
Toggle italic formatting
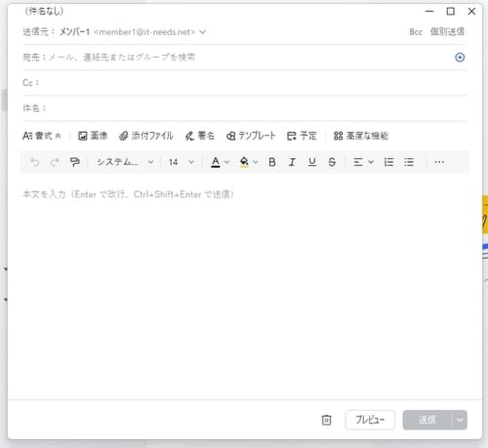pyautogui.click(x=292, y=162)
